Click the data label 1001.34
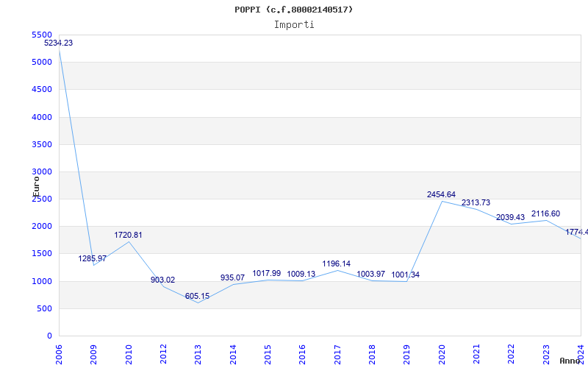 click(406, 275)
